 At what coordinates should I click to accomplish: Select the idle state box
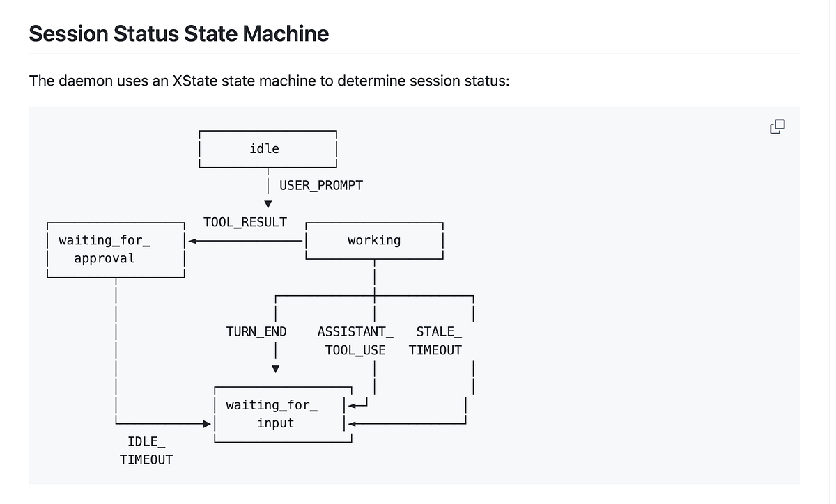click(268, 148)
